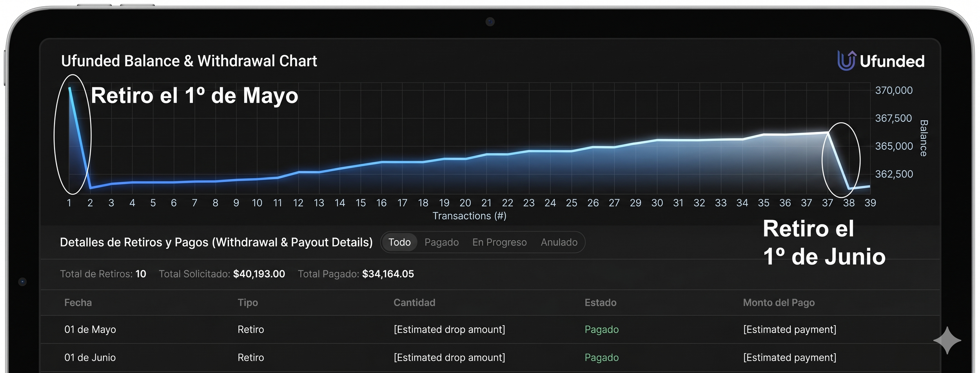Image resolution: width=980 pixels, height=373 pixels.
Task: Click the Cantidad column header
Action: [414, 302]
